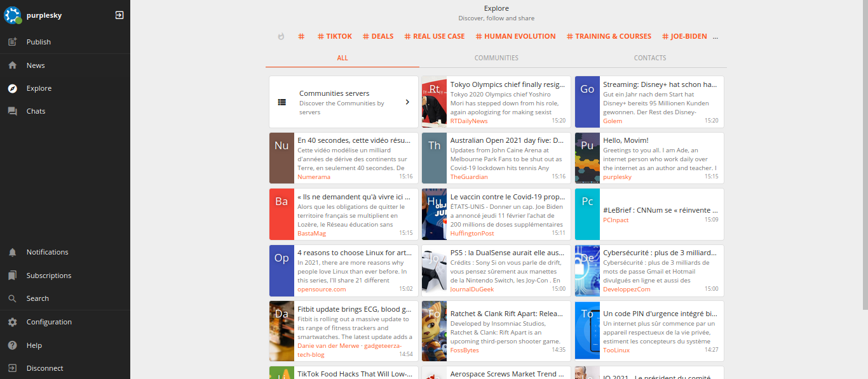Click the RTDailyNews source link
Screen dimensions: 868x379
[x=469, y=121]
